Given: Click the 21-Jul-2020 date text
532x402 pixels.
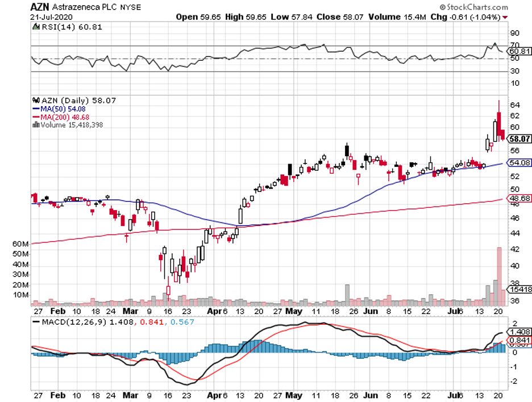Looking at the screenshot, I should pos(51,17).
